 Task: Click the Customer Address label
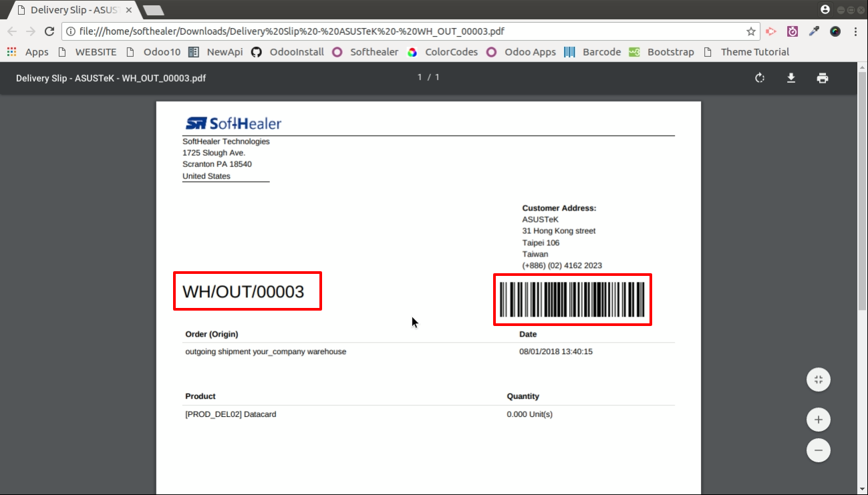(x=559, y=208)
